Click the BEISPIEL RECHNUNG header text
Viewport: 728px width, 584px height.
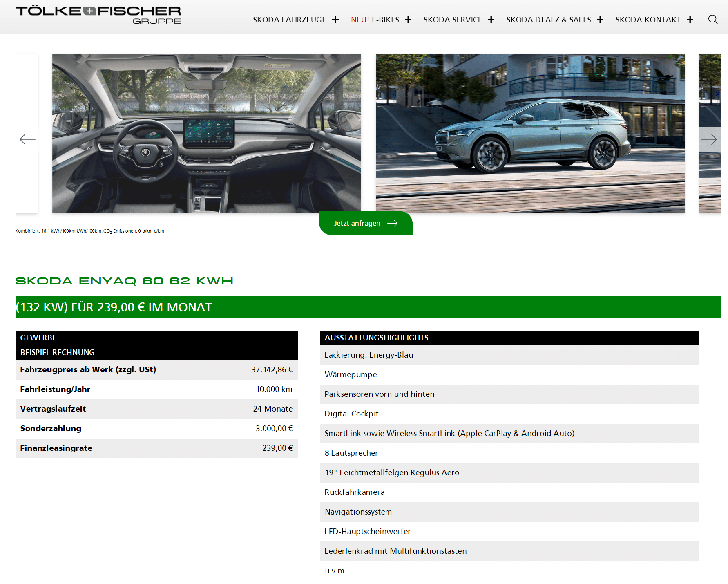click(58, 353)
